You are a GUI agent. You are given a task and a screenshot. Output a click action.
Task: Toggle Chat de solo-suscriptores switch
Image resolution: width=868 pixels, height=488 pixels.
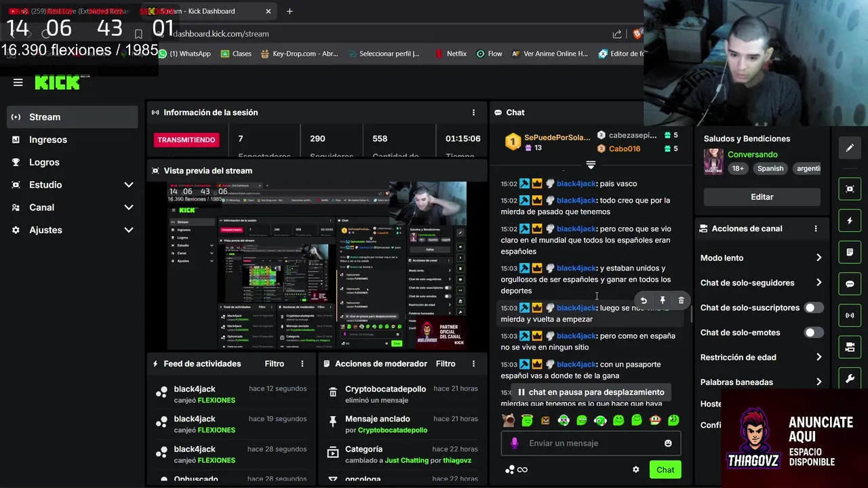813,308
